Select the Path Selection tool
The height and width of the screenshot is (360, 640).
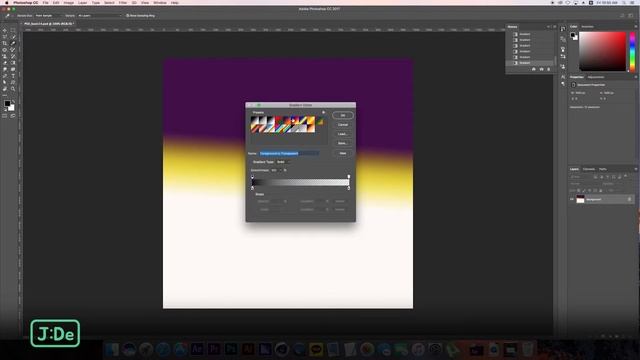(5, 82)
